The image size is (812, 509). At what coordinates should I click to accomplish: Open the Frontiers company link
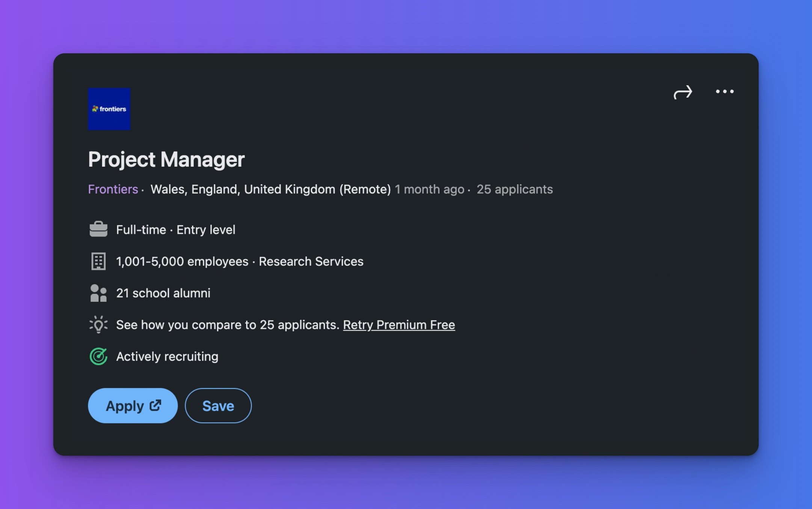(113, 189)
